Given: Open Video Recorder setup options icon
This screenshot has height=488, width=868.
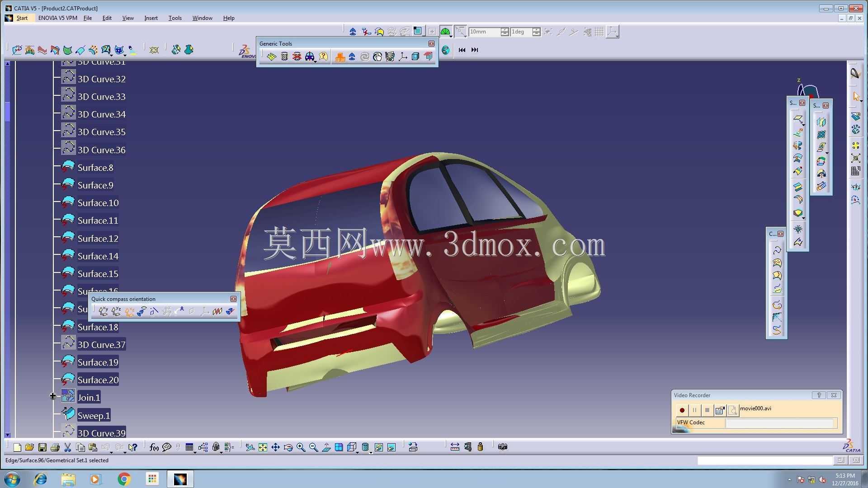Looking at the screenshot, I should 720,410.
